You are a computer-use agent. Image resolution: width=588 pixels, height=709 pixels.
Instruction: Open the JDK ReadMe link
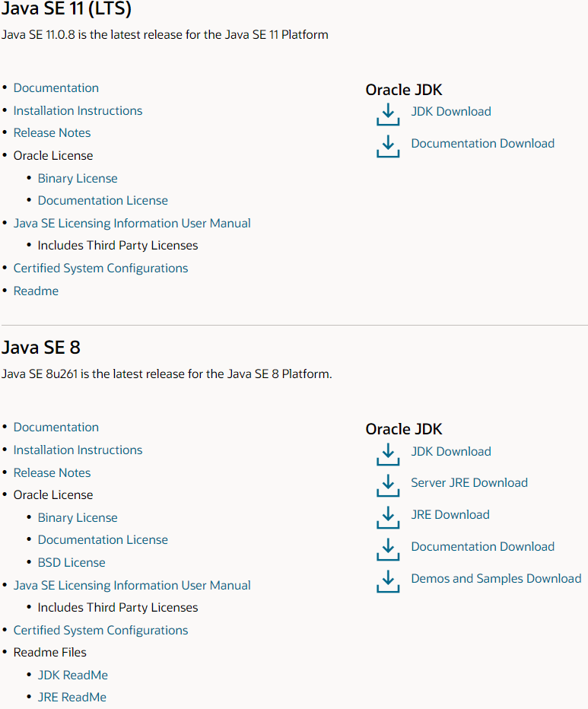coord(73,675)
